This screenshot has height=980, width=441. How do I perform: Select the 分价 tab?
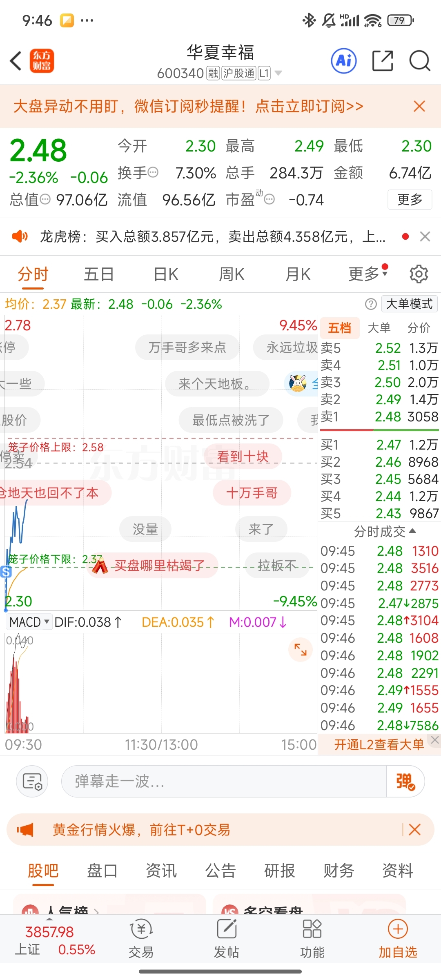point(419,328)
